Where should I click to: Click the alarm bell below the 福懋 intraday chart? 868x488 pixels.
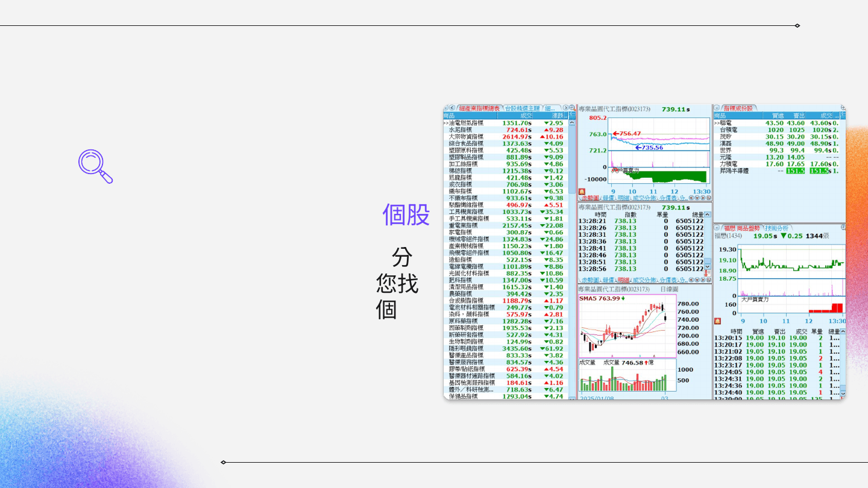717,321
